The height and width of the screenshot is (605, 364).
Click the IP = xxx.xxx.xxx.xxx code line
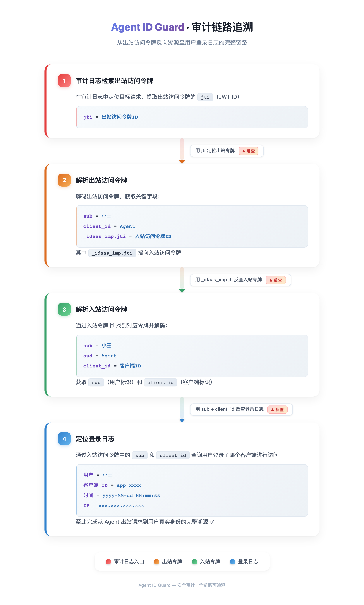pyautogui.click(x=114, y=506)
